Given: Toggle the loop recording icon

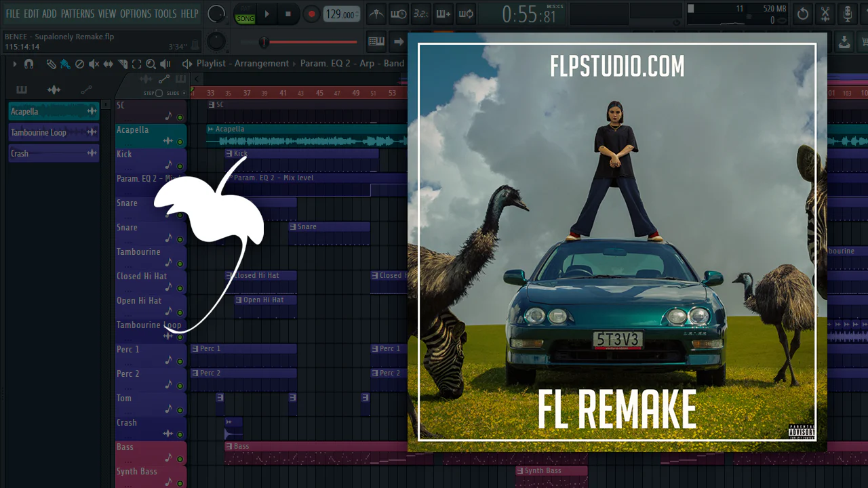Looking at the screenshot, I should (x=466, y=14).
